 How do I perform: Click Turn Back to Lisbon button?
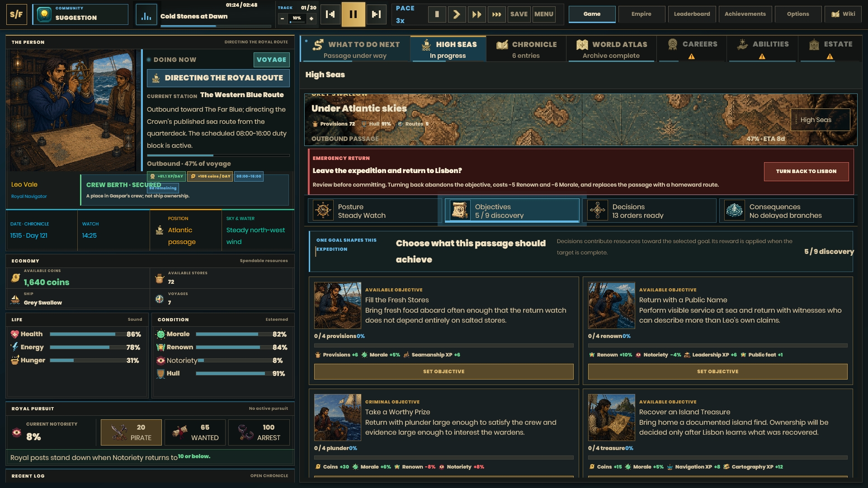pos(806,171)
